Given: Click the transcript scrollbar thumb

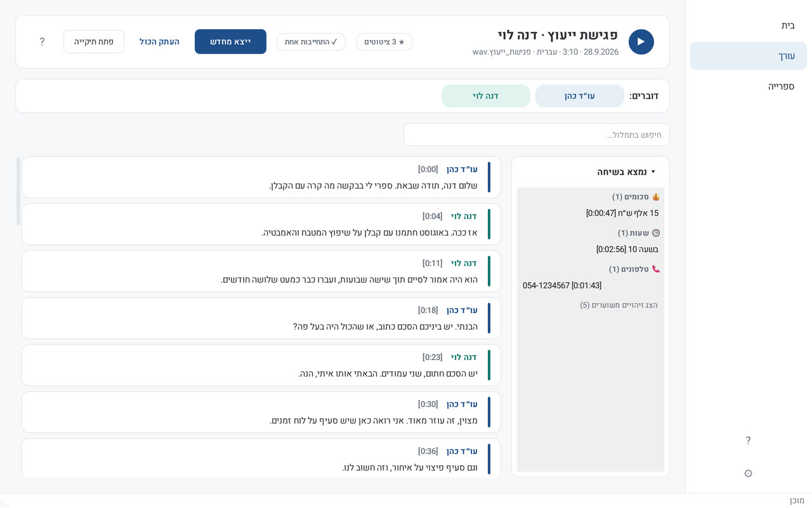Looking at the screenshot, I should tap(18, 190).
